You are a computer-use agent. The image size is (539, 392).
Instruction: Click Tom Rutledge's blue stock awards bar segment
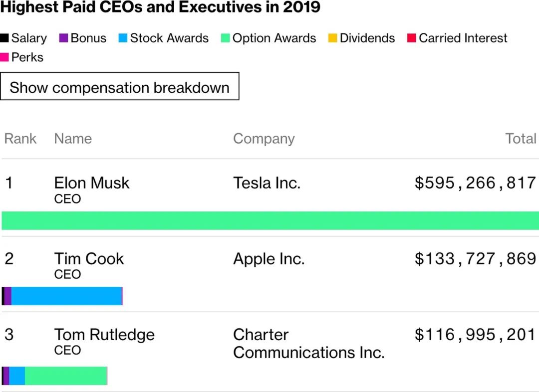(17, 376)
